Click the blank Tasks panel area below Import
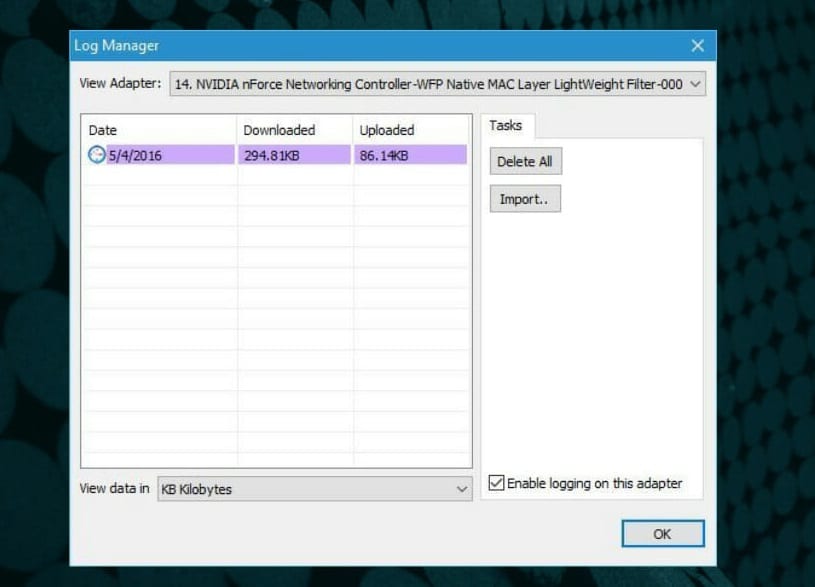The width and height of the screenshot is (815, 587). (x=592, y=340)
